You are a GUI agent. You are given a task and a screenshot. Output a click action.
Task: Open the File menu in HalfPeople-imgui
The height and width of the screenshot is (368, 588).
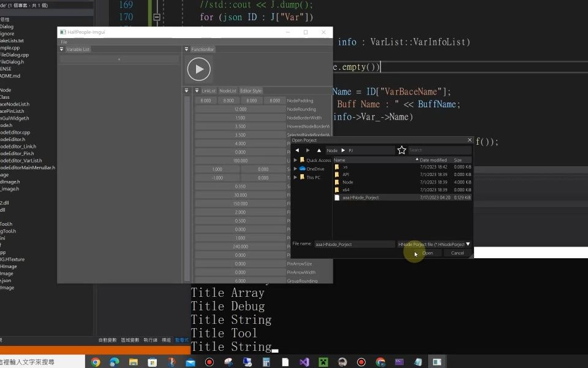coord(64,42)
